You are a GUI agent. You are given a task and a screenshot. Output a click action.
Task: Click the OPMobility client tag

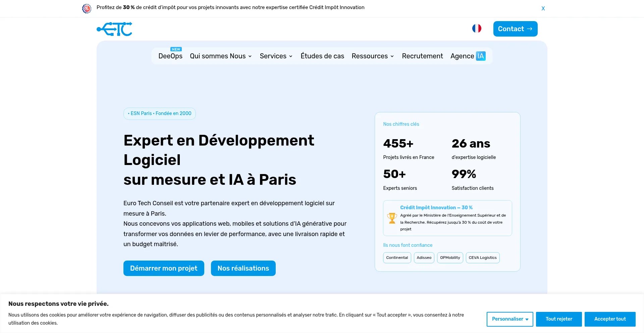(450, 258)
